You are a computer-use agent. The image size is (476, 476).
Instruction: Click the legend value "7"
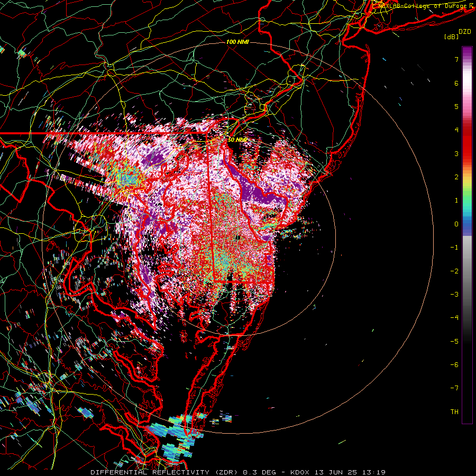(x=456, y=59)
